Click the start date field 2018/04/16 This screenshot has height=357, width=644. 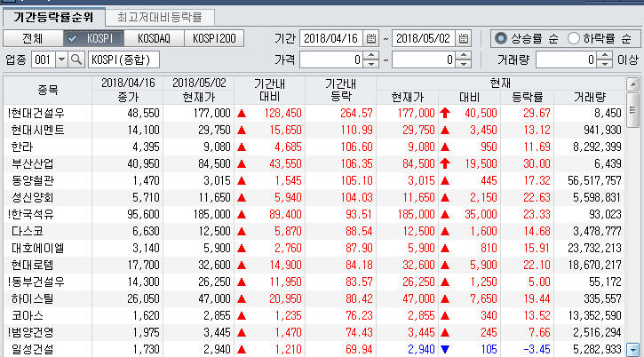coord(331,38)
